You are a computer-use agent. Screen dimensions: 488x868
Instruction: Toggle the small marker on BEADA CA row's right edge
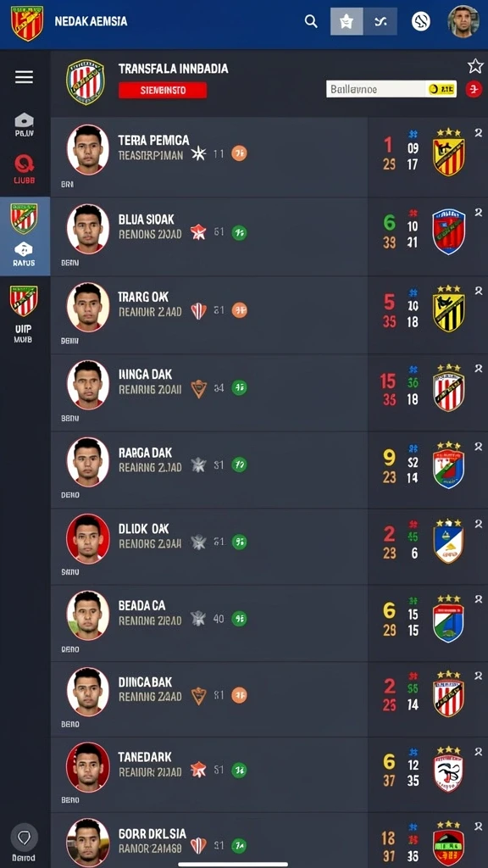(x=478, y=599)
